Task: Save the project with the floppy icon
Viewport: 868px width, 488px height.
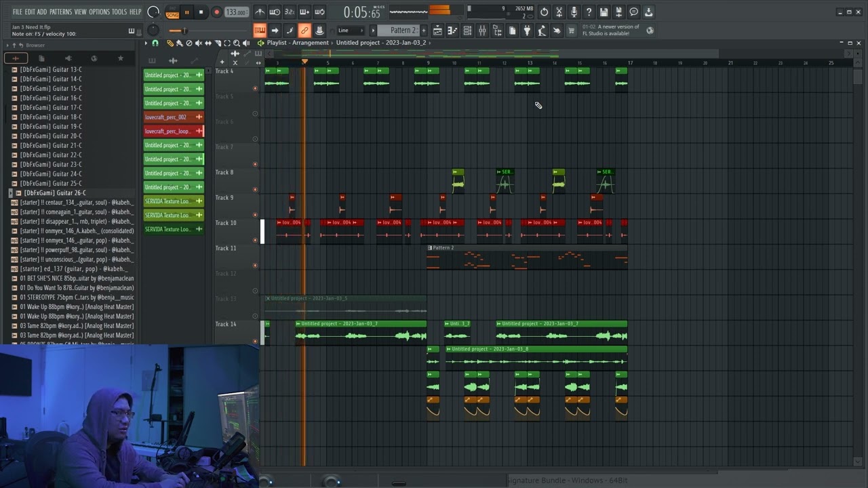Action: tap(604, 12)
